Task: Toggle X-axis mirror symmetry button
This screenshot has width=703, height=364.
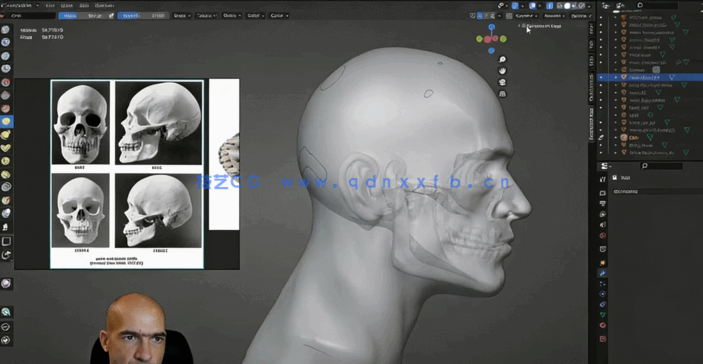Action: click(x=480, y=15)
